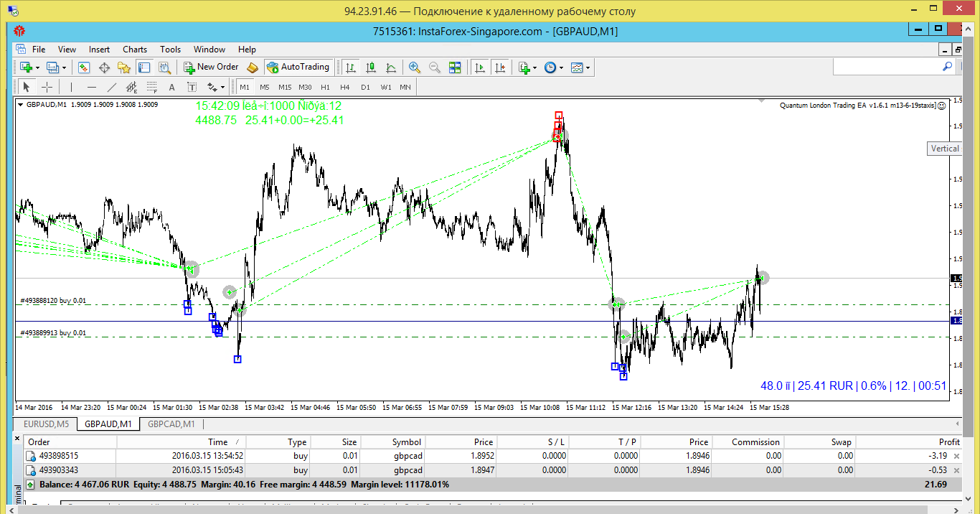Expand the Templates dropdown arrow

(588, 67)
